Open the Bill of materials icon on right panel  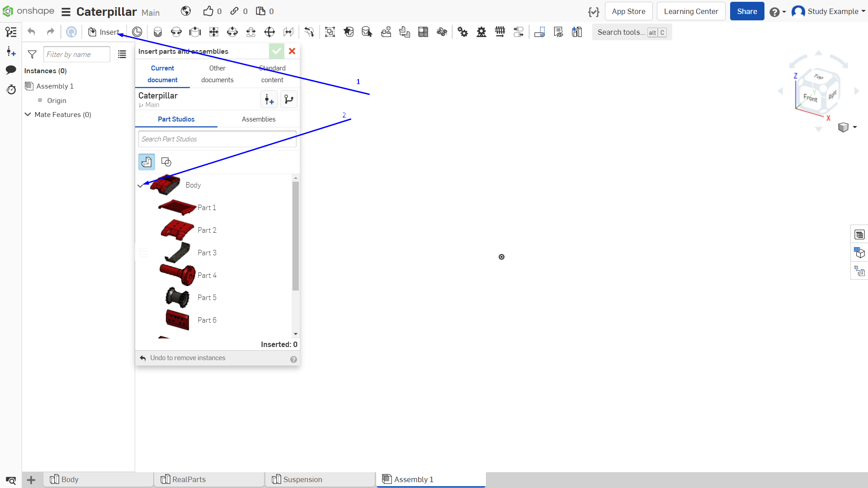point(859,235)
